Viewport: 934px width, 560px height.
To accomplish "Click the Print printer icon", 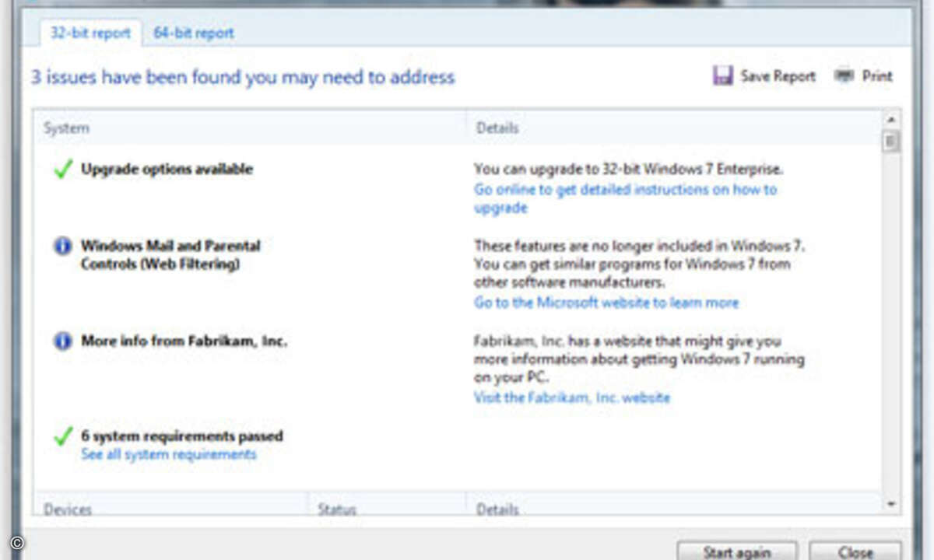I will [x=844, y=76].
